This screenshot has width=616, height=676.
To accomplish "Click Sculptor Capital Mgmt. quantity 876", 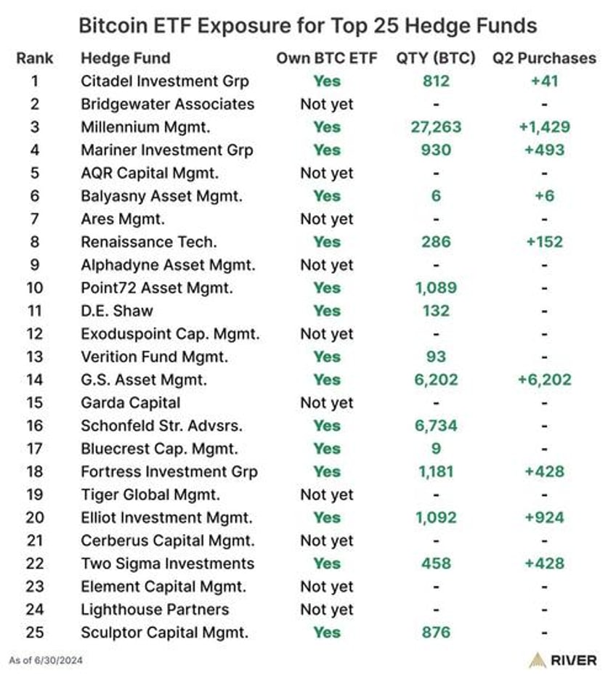I will click(x=436, y=632).
